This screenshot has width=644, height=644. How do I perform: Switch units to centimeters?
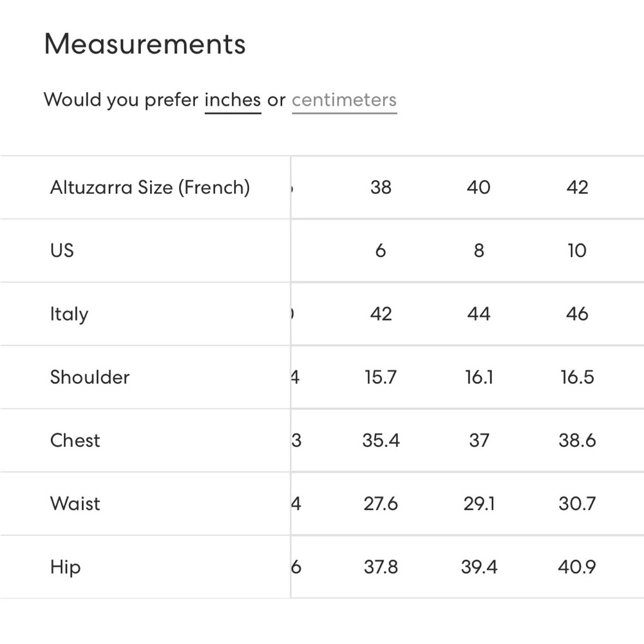344,100
